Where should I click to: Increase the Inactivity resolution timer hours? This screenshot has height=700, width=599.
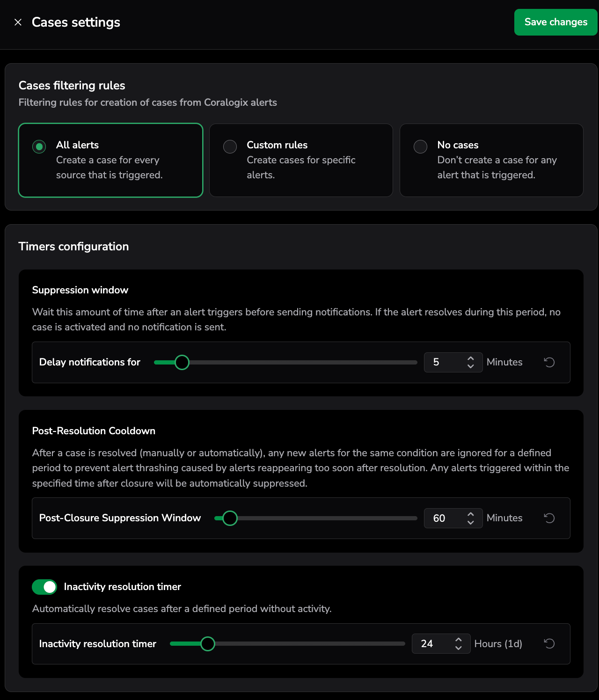point(459,640)
